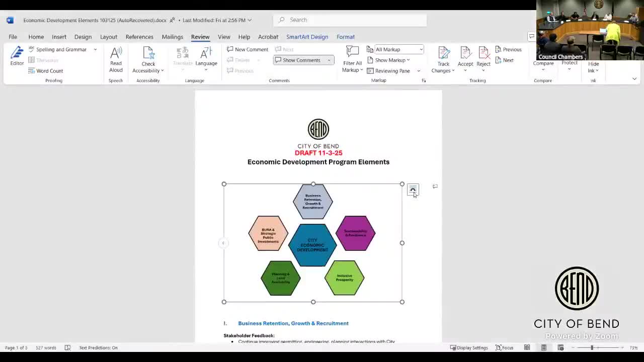Enable Track Changes

(x=443, y=56)
